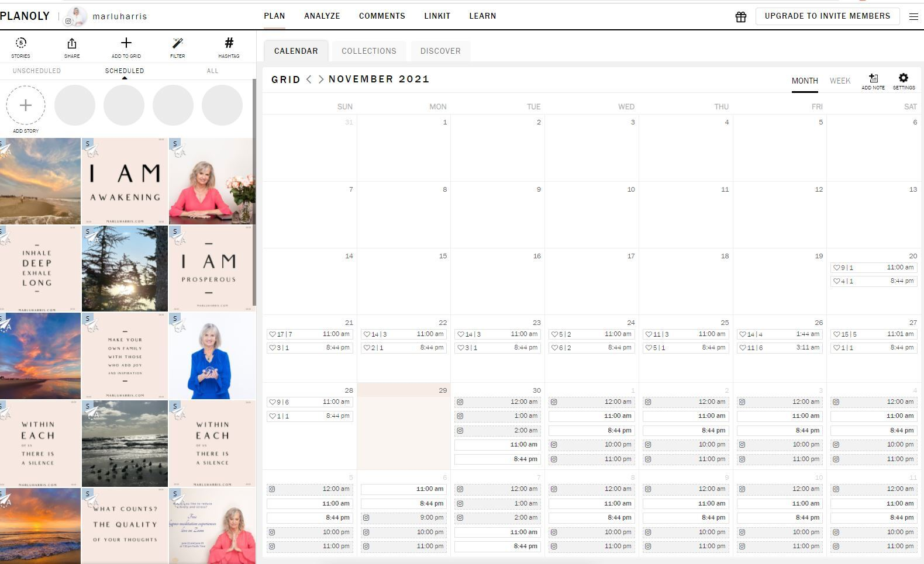This screenshot has width=924, height=564.
Task: Open the Hashtag manager
Action: coord(229,47)
